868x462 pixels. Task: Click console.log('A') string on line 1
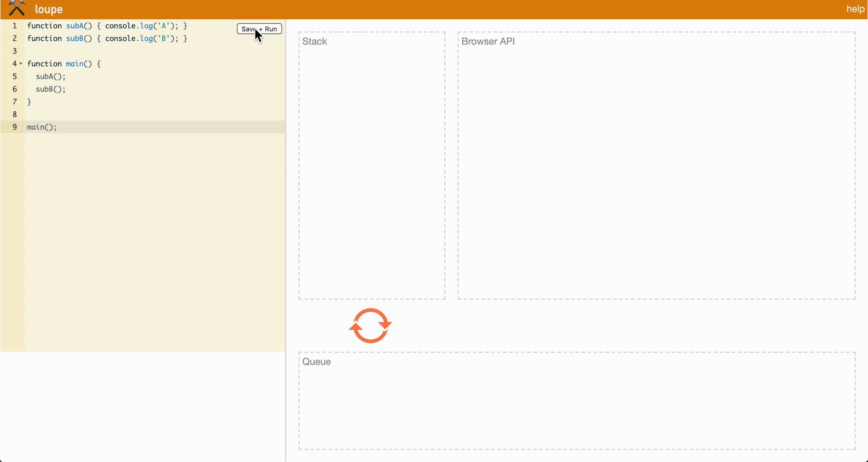coord(163,26)
